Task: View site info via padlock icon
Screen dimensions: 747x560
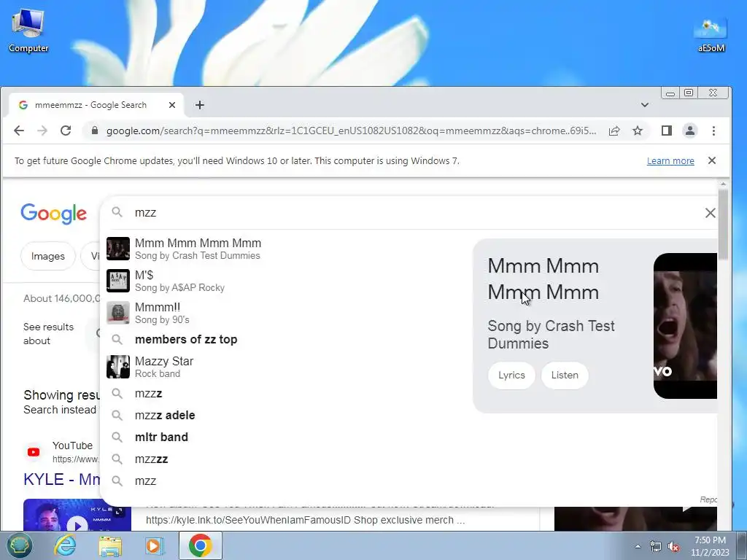Action: click(x=94, y=131)
